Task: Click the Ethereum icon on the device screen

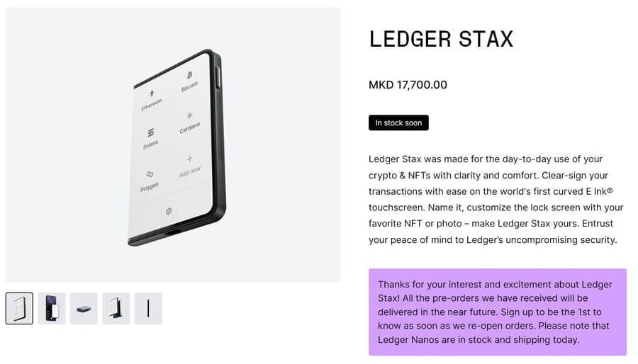Action: pos(150,93)
